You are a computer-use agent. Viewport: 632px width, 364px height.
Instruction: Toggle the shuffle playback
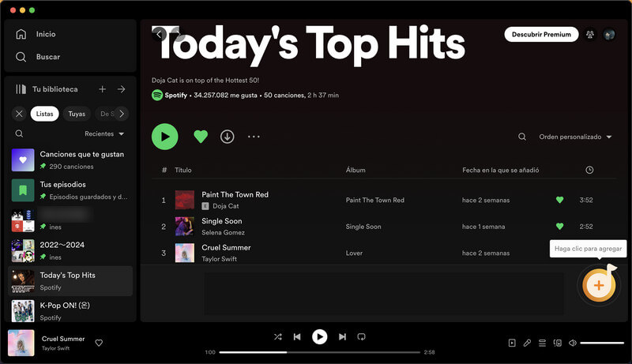278,336
